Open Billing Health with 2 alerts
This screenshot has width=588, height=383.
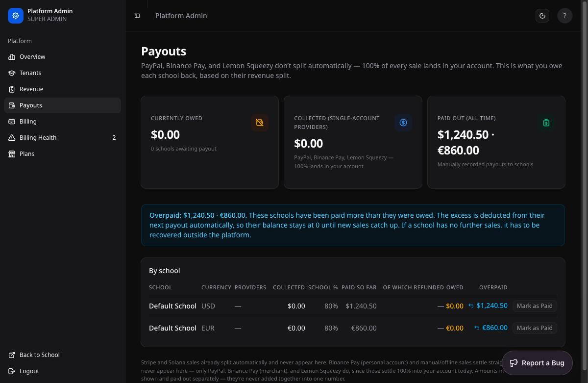tap(62, 138)
